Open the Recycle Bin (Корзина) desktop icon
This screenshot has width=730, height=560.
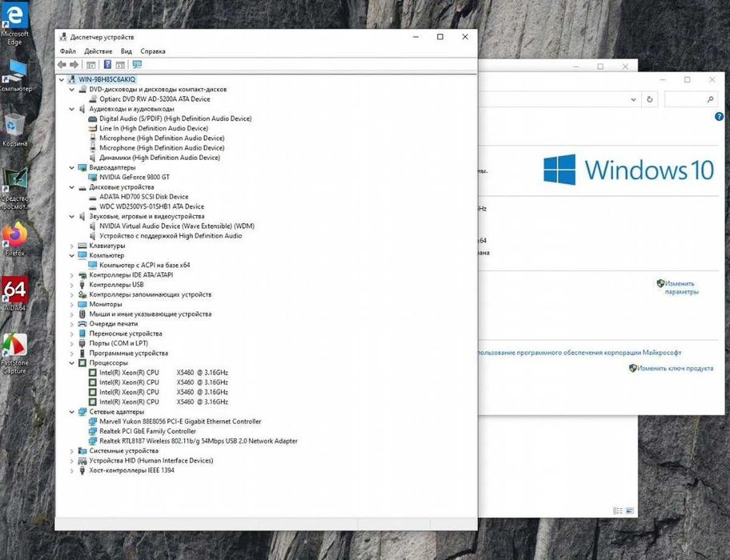click(x=15, y=130)
